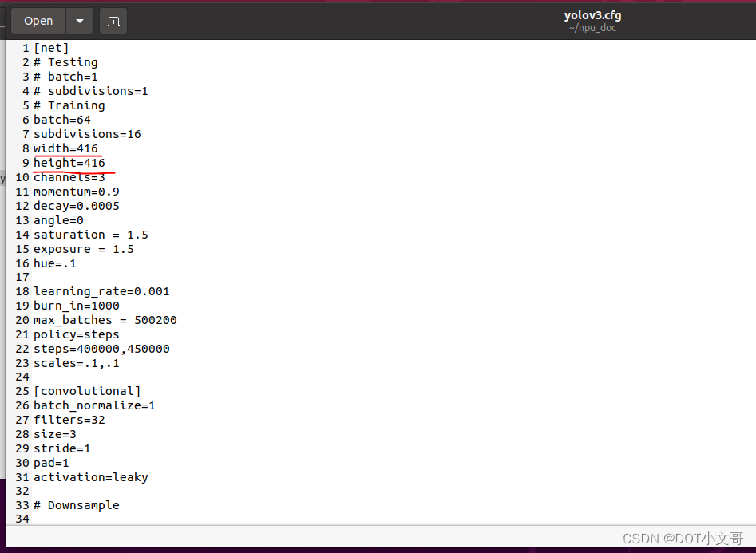Click the subdivisions=16 line
The height and width of the screenshot is (553, 756).
(x=87, y=134)
